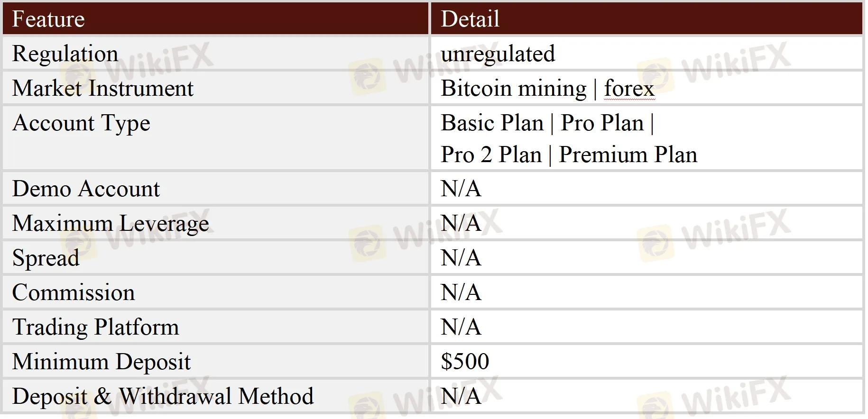Click the underlined word "forex"
868x419 pixels.
point(629,88)
